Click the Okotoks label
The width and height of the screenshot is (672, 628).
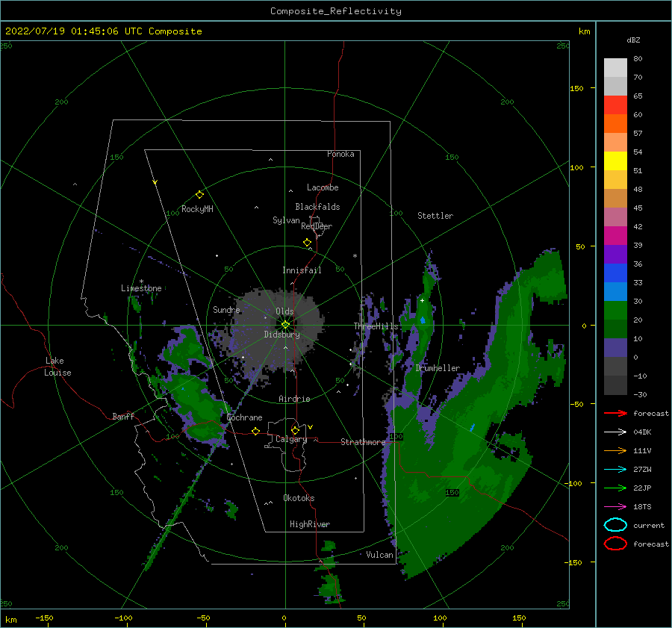click(x=299, y=498)
